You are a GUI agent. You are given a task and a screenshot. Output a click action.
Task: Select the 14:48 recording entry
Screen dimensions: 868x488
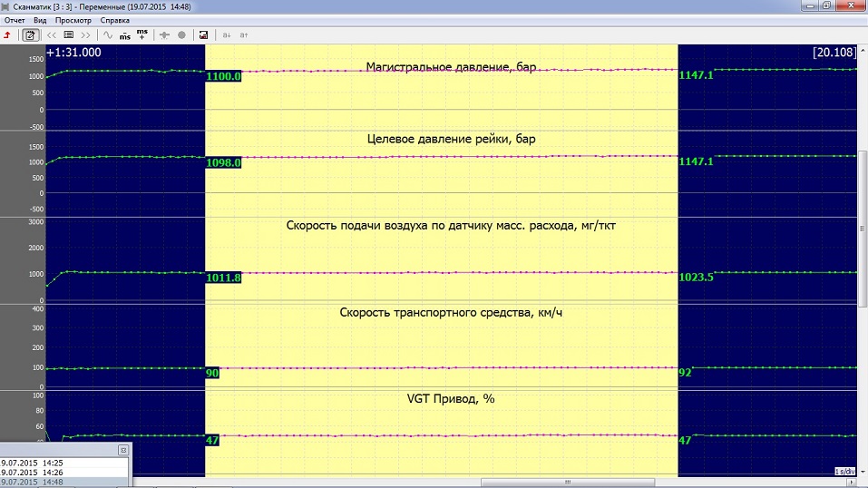tap(64, 482)
